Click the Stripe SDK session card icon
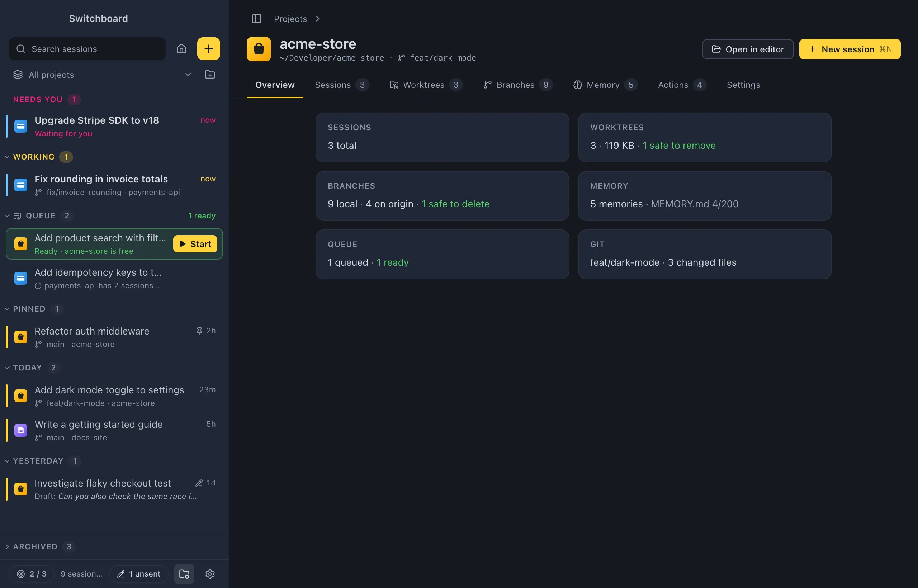Viewport: 918px width, 588px height. [21, 126]
